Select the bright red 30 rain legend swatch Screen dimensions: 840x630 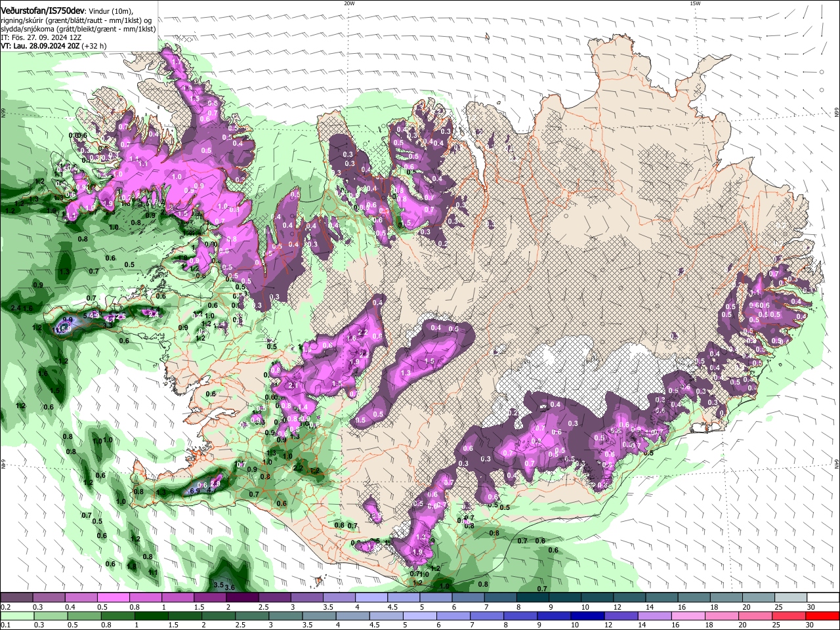(x=822, y=616)
